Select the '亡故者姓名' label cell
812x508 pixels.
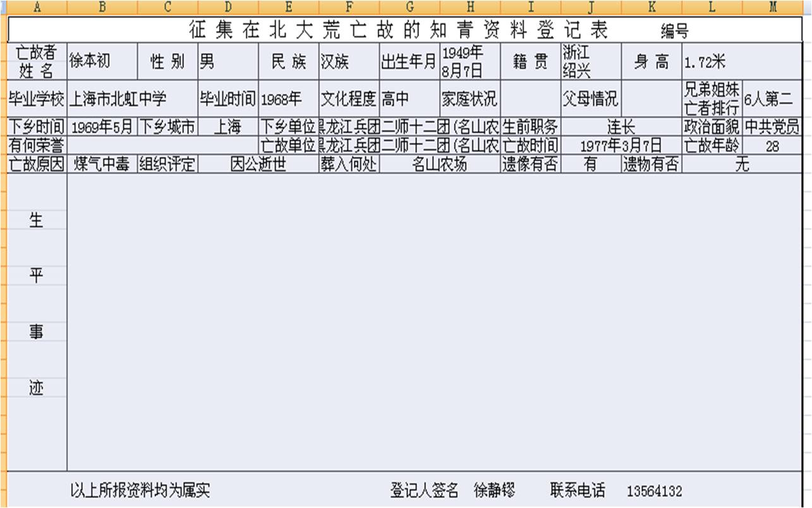pyautogui.click(x=37, y=61)
